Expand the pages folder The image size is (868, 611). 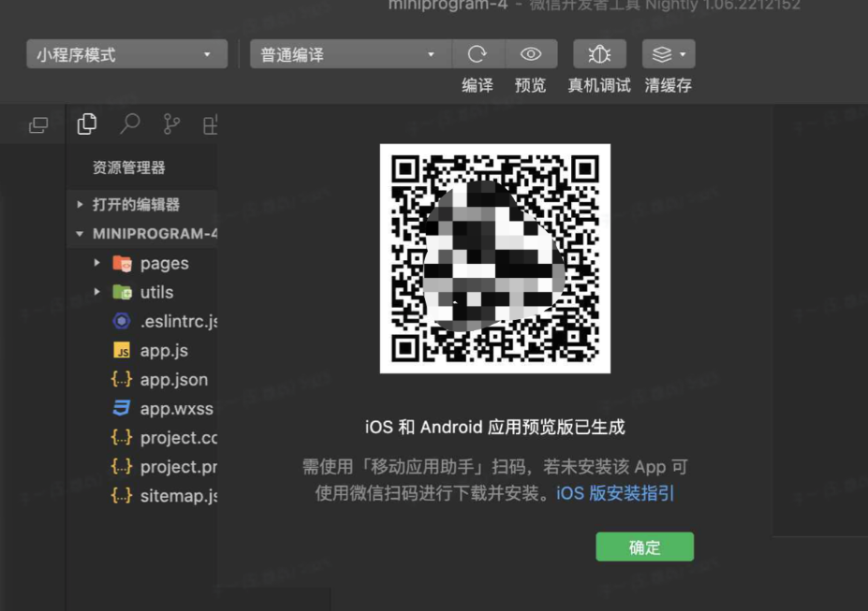coord(164,263)
